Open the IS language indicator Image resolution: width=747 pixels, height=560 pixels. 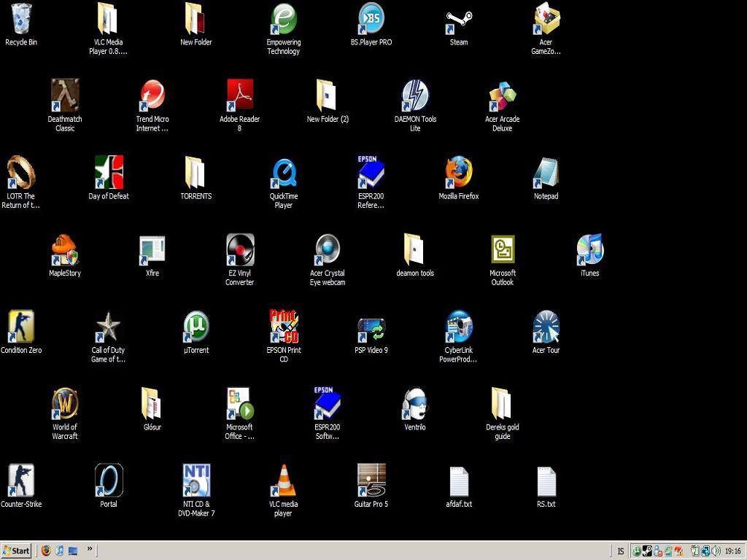[x=620, y=551]
